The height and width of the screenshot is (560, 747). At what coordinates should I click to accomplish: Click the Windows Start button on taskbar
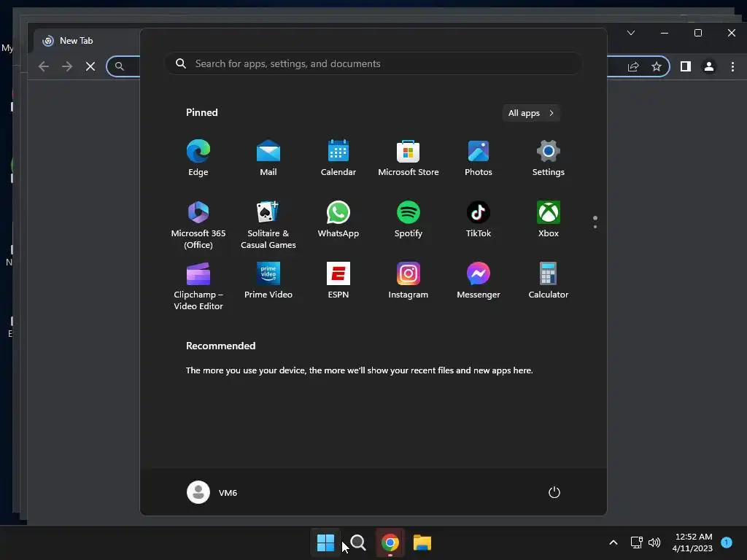pyautogui.click(x=326, y=542)
